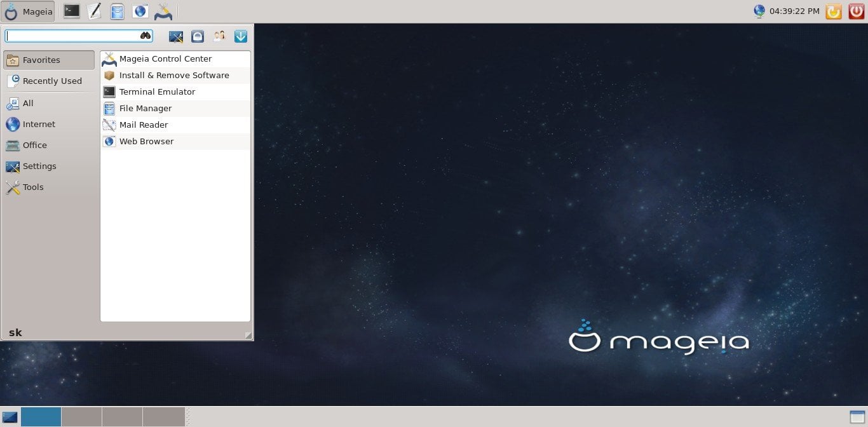This screenshot has width=868, height=427.
Task: Click the username 'sk' in menu
Action: [x=15, y=333]
